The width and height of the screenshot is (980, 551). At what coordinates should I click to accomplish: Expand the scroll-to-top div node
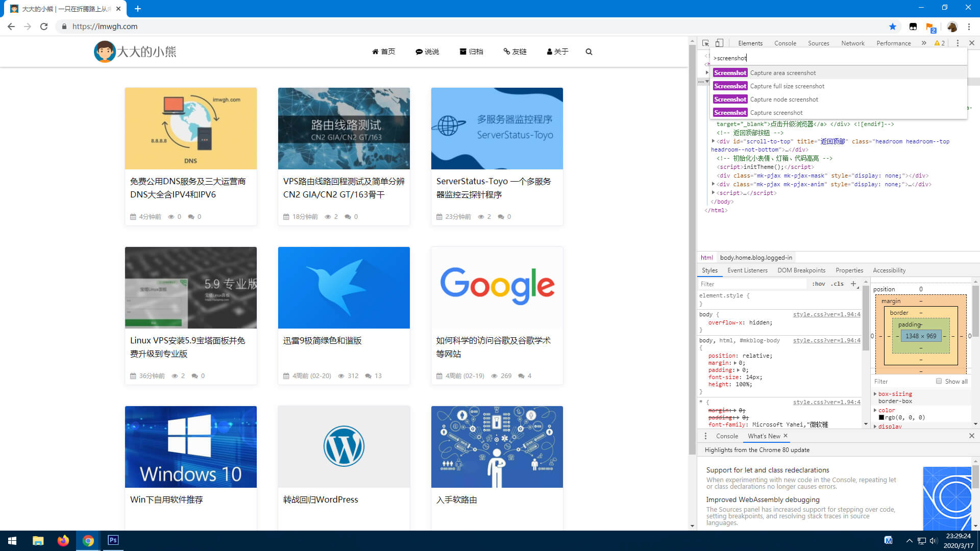click(713, 141)
